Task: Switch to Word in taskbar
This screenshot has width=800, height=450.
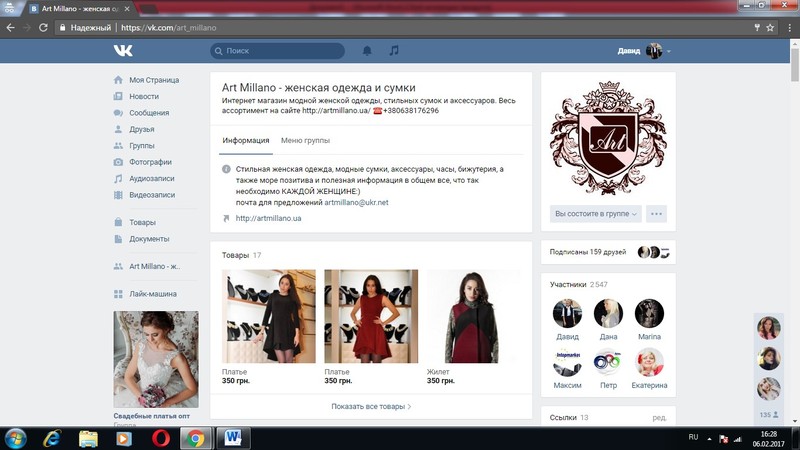Action: pos(233,438)
